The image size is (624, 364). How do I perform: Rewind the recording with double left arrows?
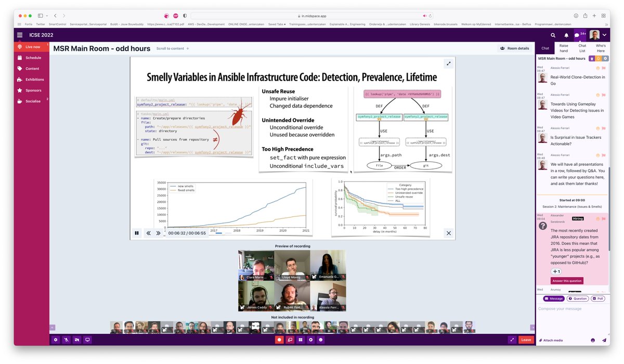148,233
